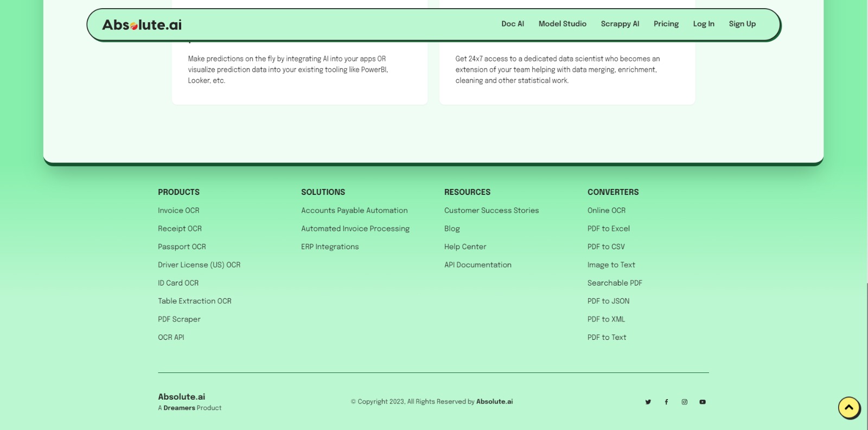Open Searchable PDF converter
Image resolution: width=868 pixels, height=430 pixels.
[x=615, y=283]
